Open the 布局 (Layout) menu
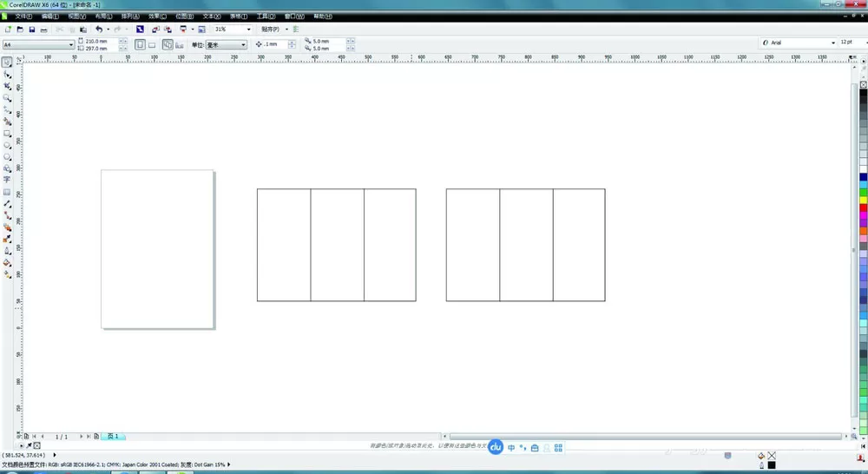868x474 pixels. coord(103,16)
